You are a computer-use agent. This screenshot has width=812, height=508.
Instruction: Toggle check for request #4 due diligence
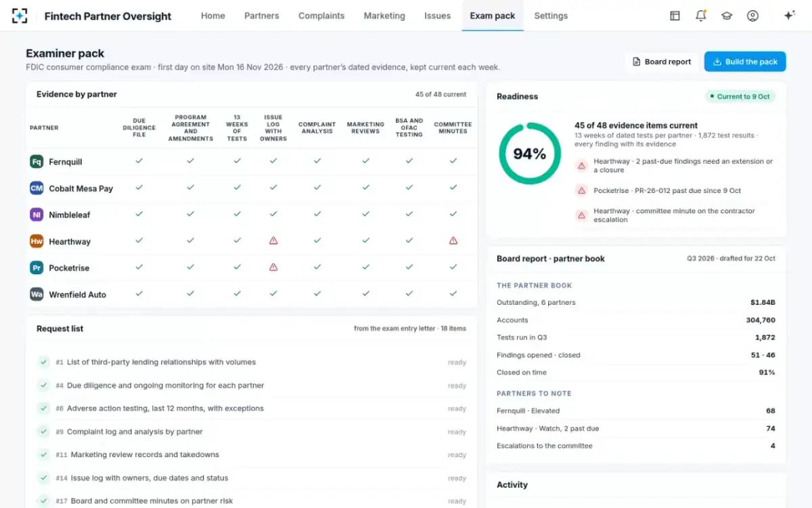click(x=43, y=385)
